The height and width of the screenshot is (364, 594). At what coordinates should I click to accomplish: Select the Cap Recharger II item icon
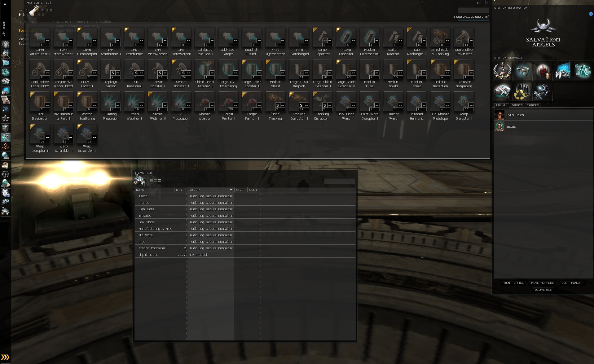pyautogui.click(x=417, y=37)
